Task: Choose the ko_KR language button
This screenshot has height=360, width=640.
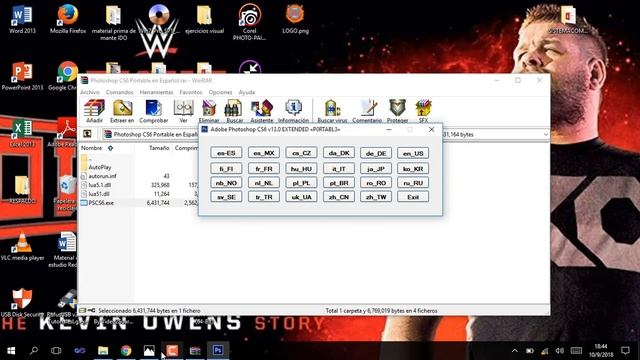Action: 413,169
